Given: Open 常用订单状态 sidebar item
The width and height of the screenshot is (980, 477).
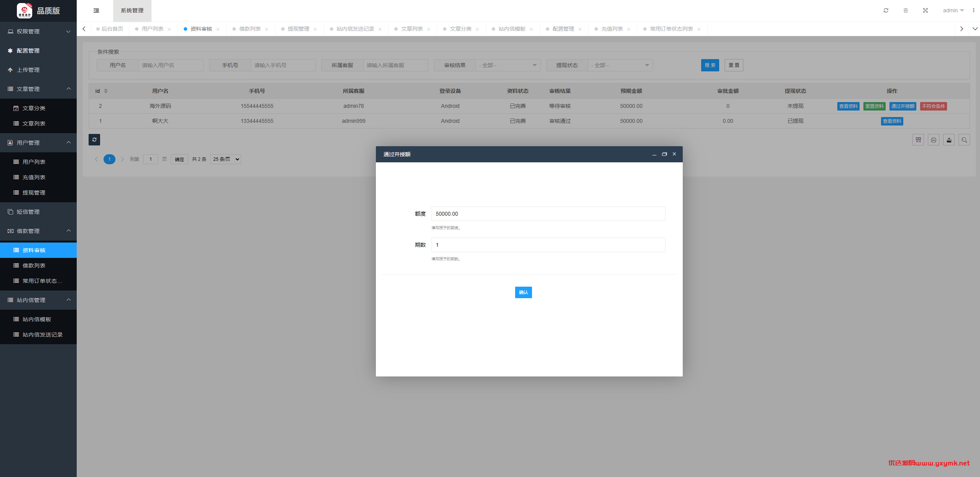Looking at the screenshot, I should 38,281.
